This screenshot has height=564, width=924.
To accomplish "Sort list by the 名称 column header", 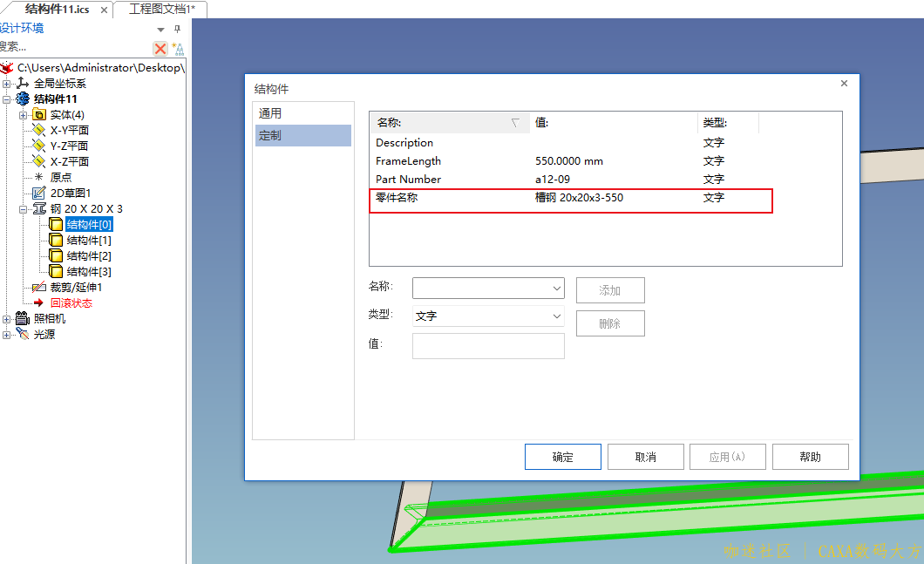I will tap(450, 123).
